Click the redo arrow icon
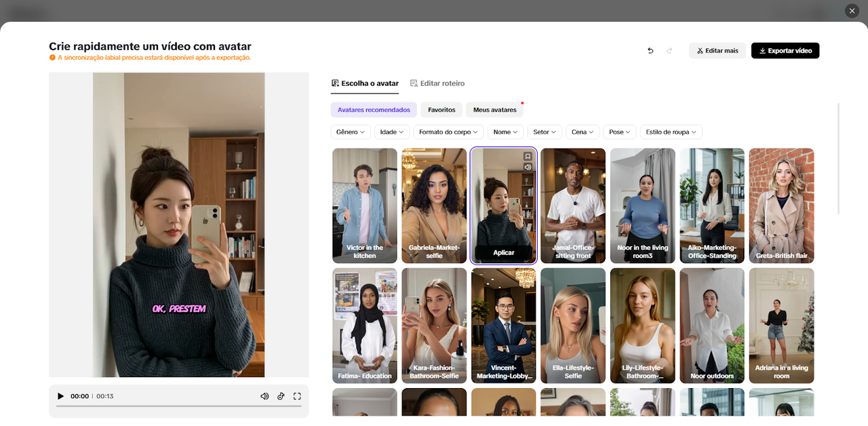 (x=669, y=51)
